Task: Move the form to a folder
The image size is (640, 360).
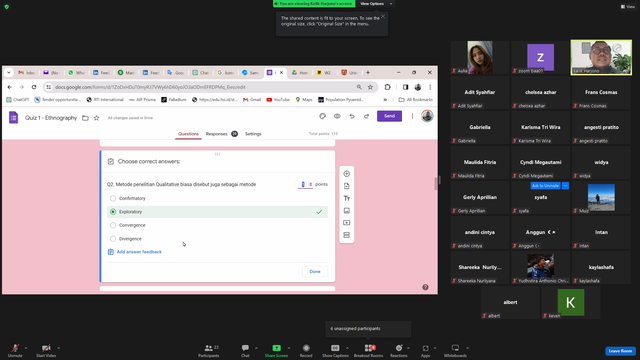Action: click(85, 118)
